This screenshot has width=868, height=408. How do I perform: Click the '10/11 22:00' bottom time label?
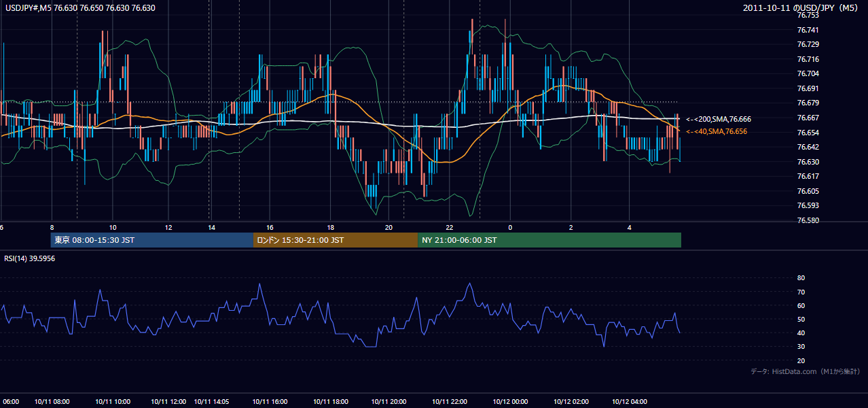pyautogui.click(x=449, y=402)
